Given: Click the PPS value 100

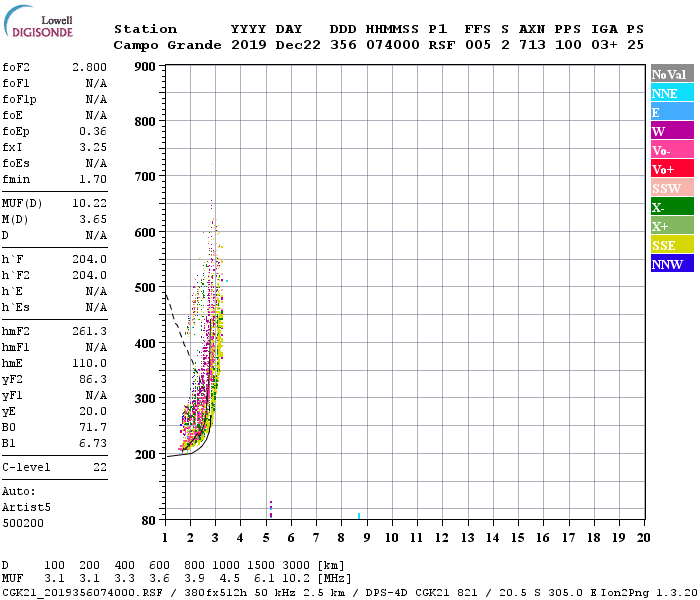Looking at the screenshot, I should click(568, 45).
